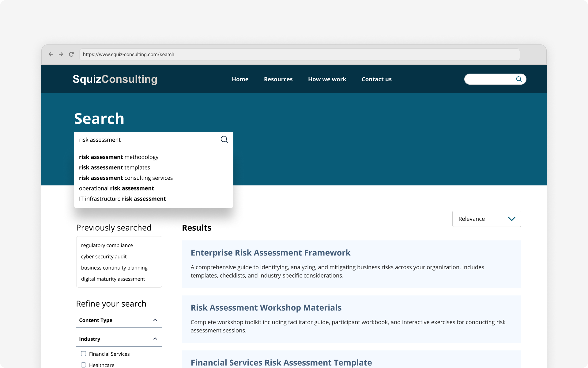Select previous search regulatory compliance
Screen dimensions: 588x368
pos(107,245)
